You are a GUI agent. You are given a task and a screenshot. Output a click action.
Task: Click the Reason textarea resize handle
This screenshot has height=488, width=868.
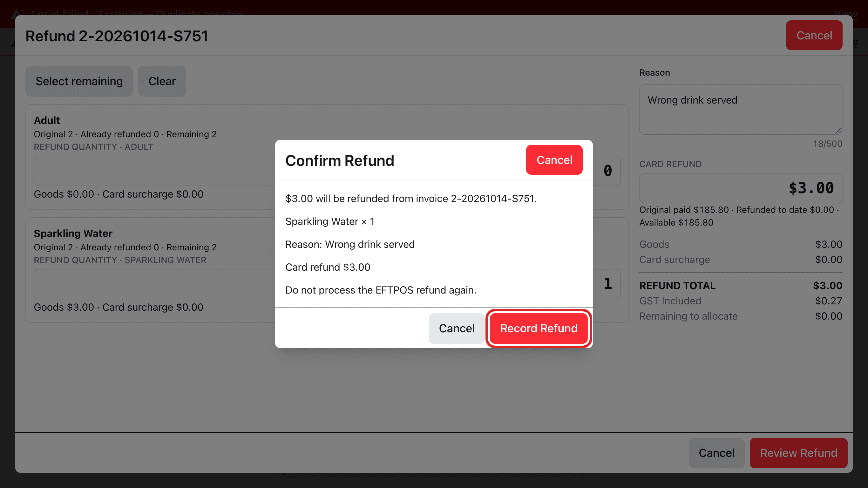click(838, 131)
